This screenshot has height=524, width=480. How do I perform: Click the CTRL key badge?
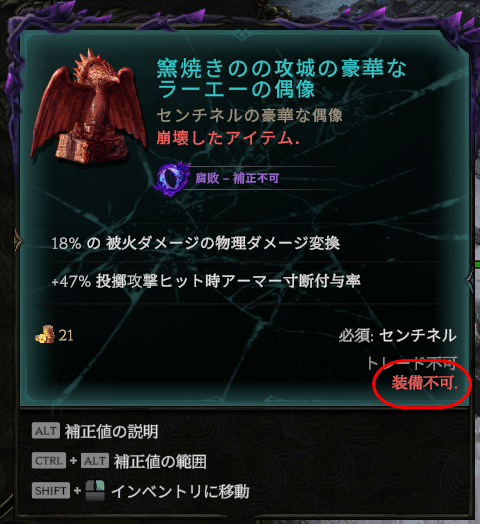point(49,461)
